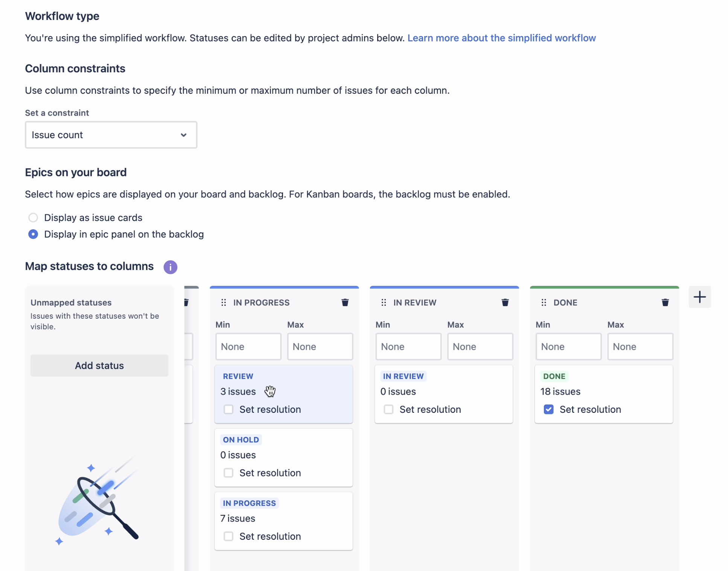The image size is (728, 571).
Task: Click the In Progress status card
Action: (x=283, y=521)
